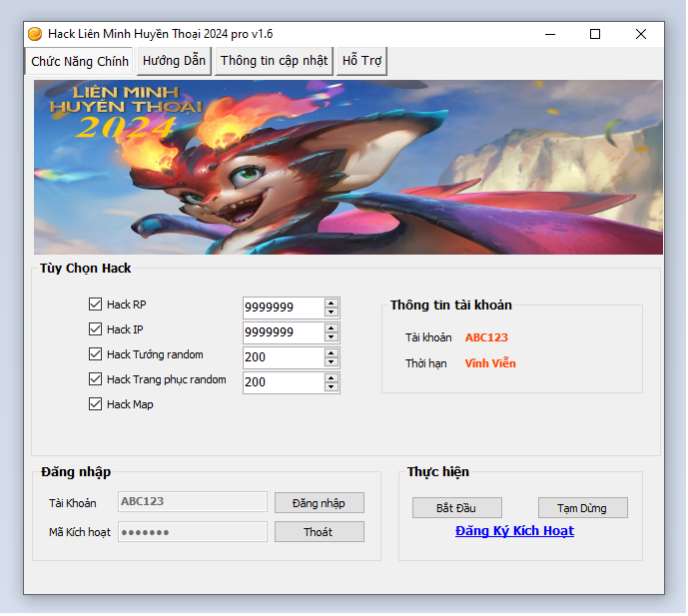Click the Bắt Đầu button
The height and width of the screenshot is (616, 688).
point(456,508)
